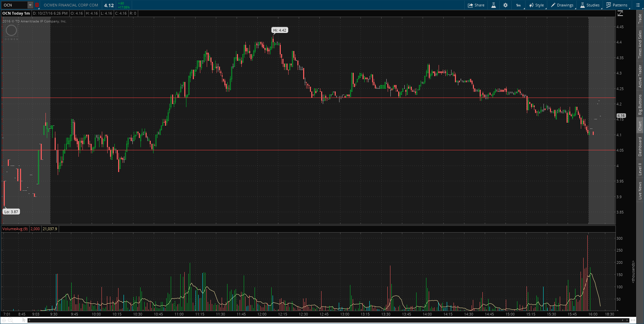644x324 pixels.
Task: Click the Lo: 3.87 price bubble
Action: pos(11,212)
